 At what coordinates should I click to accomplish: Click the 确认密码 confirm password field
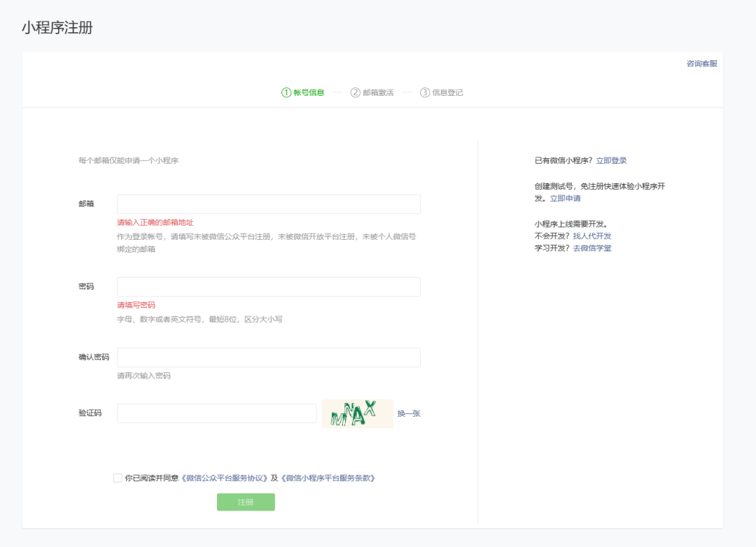269,357
